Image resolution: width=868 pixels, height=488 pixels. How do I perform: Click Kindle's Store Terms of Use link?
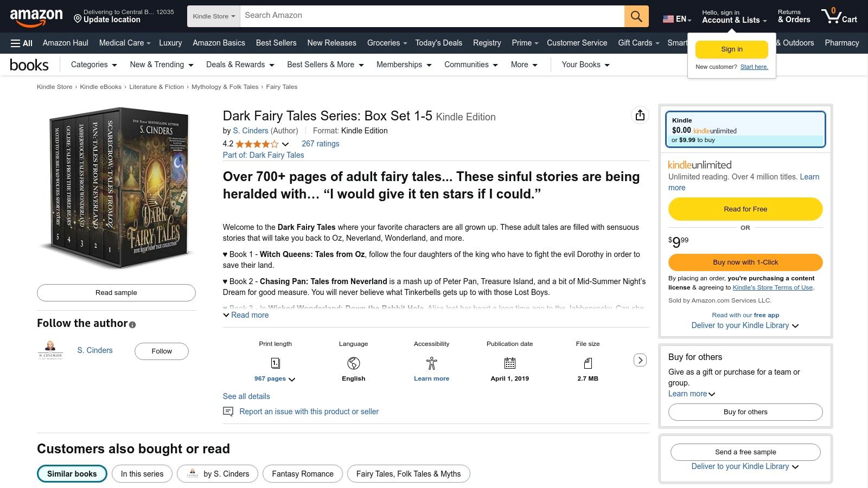(x=773, y=287)
